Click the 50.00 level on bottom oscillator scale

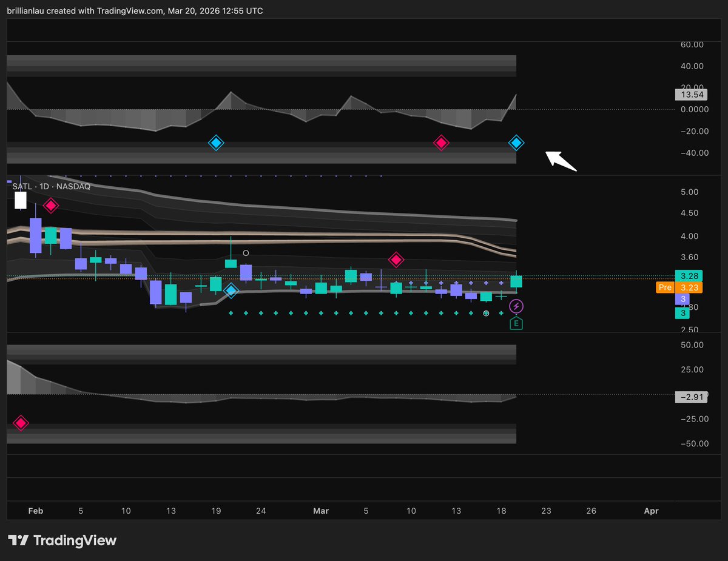pyautogui.click(x=692, y=345)
